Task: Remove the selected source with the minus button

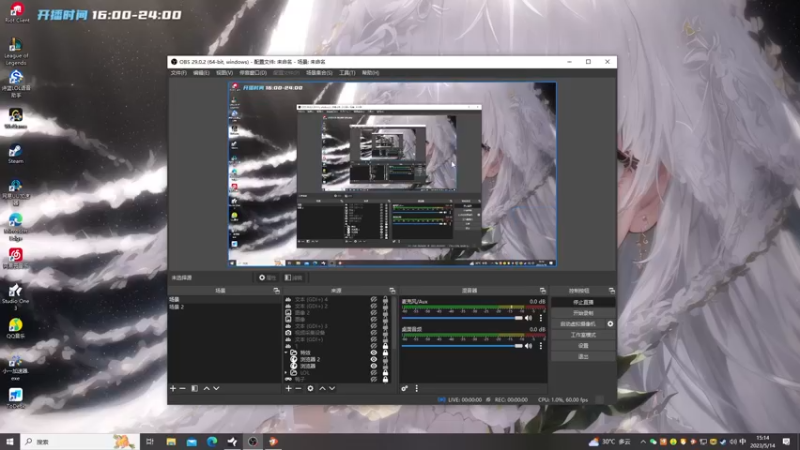Action: click(x=298, y=388)
